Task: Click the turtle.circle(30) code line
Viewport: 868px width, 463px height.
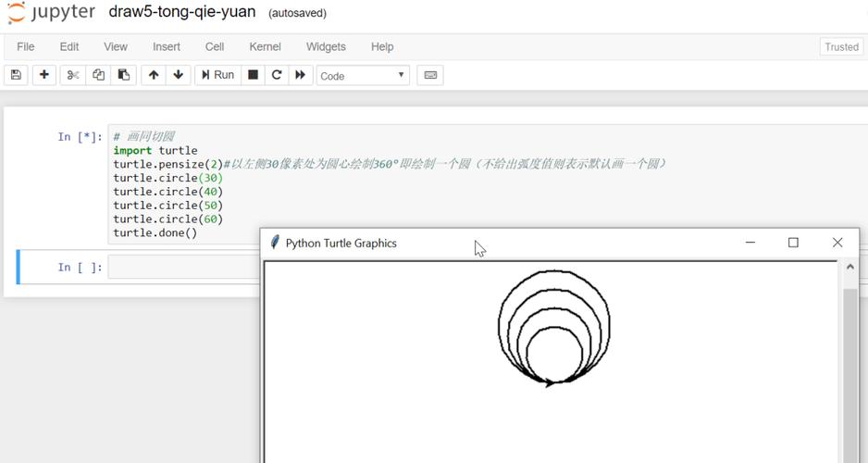Action: [168, 178]
